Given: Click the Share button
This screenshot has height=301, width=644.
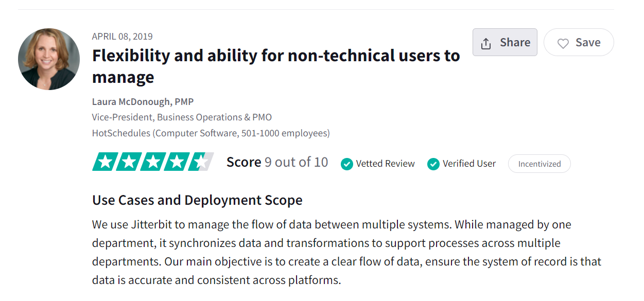Looking at the screenshot, I should point(504,42).
